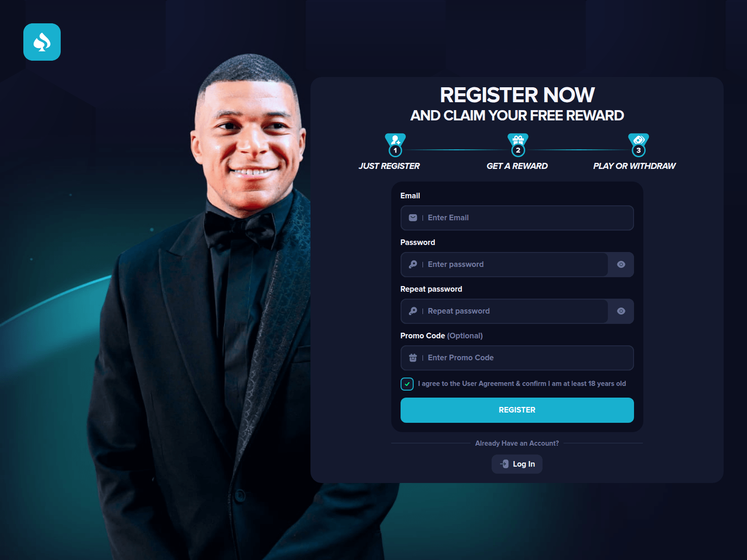Screen dimensions: 747x560
Task: Click the GET A REWARD step label
Action: point(517,166)
